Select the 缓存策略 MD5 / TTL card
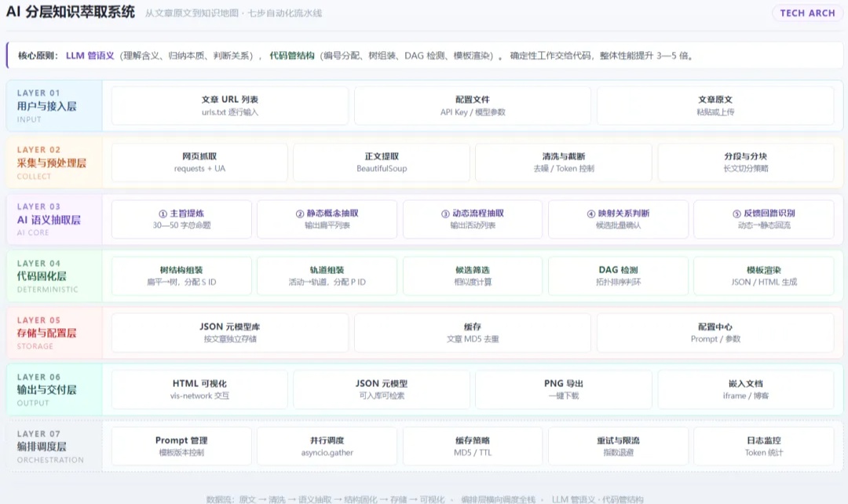The image size is (848, 504). click(473, 446)
